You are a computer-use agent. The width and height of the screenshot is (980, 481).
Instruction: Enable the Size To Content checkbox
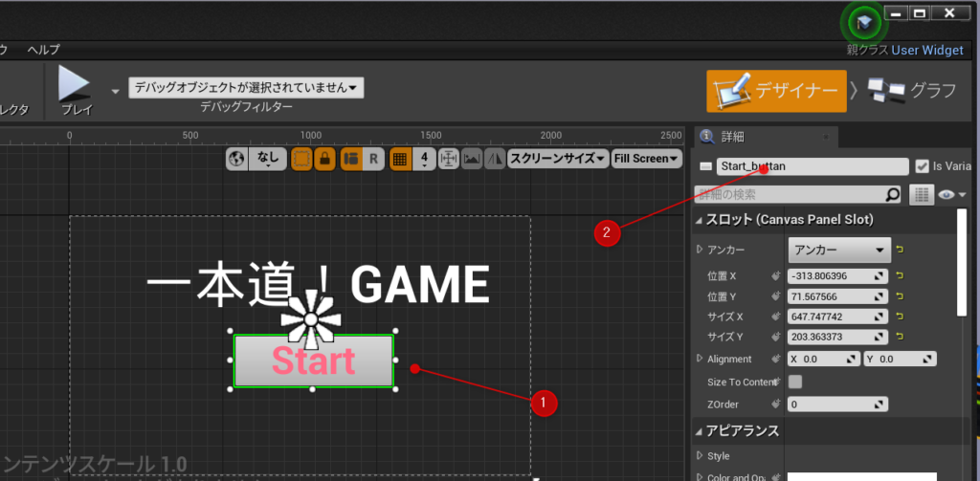click(795, 382)
